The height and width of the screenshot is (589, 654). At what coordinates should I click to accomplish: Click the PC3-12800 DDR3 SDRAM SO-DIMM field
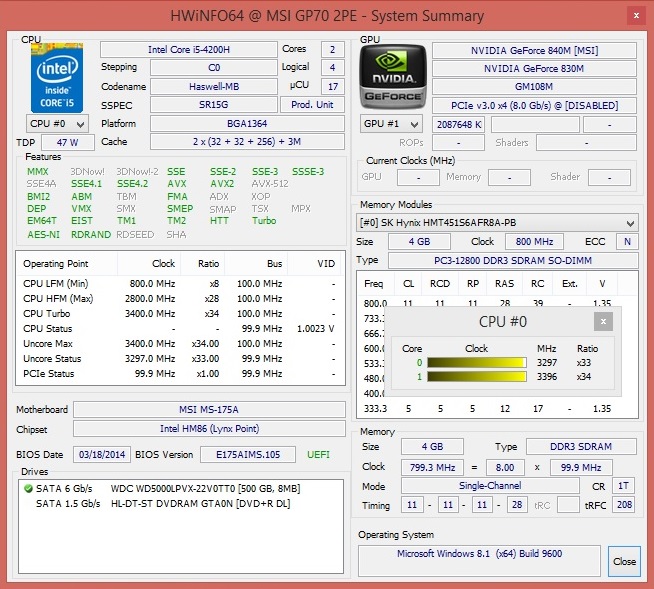click(x=513, y=260)
